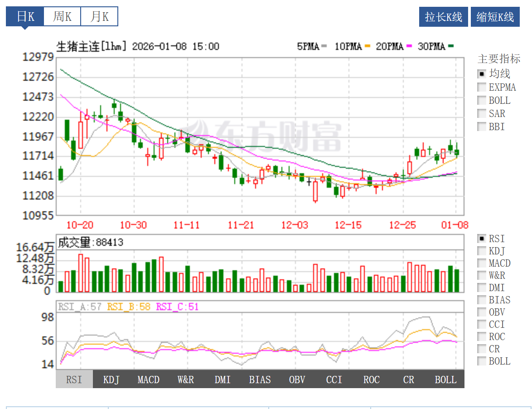
Task: Open the MACD tab in bottom bar
Action: [149, 380]
